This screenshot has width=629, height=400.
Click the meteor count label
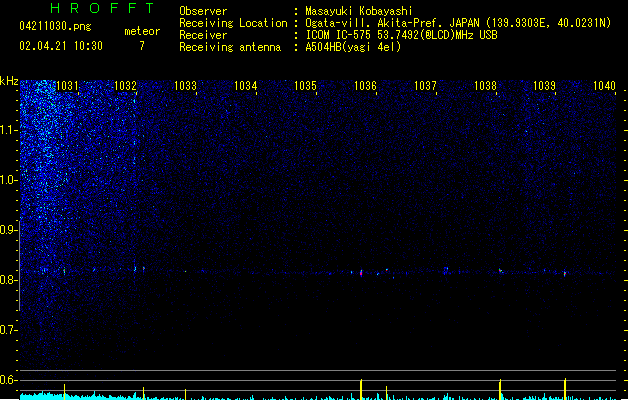(x=142, y=31)
